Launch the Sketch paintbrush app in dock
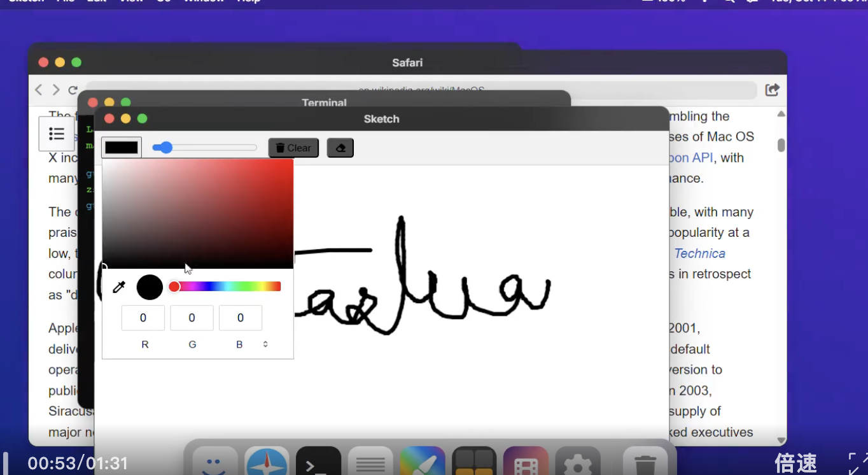The height and width of the screenshot is (475, 868). pyautogui.click(x=423, y=464)
